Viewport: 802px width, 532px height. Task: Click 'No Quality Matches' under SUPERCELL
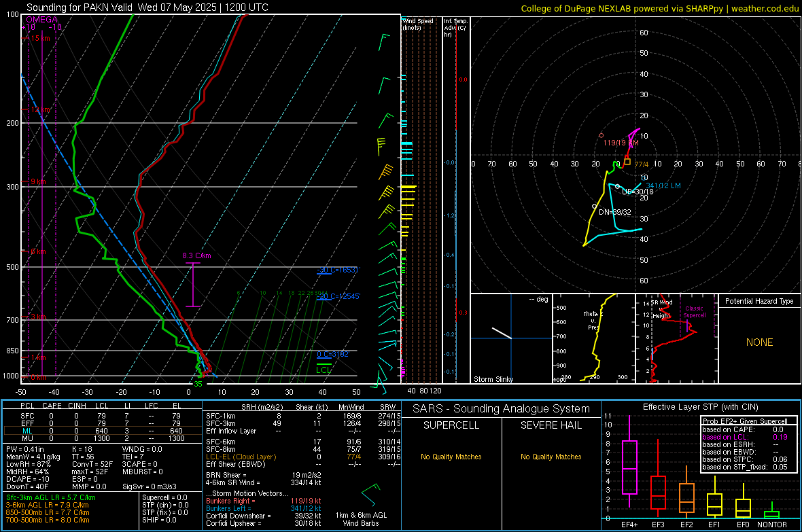pyautogui.click(x=451, y=457)
